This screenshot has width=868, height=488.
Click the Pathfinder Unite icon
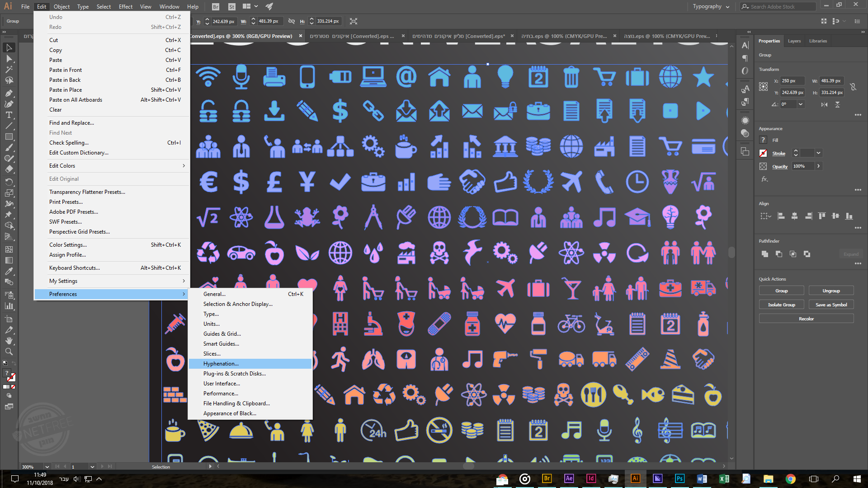click(x=764, y=254)
